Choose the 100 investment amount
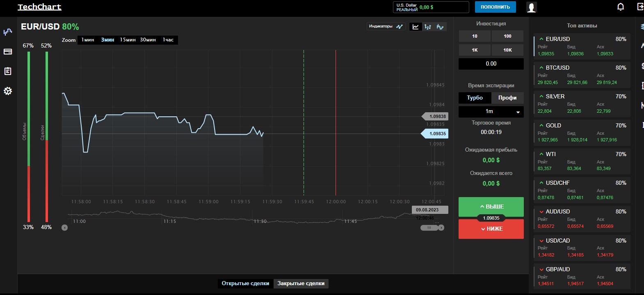 (507, 36)
